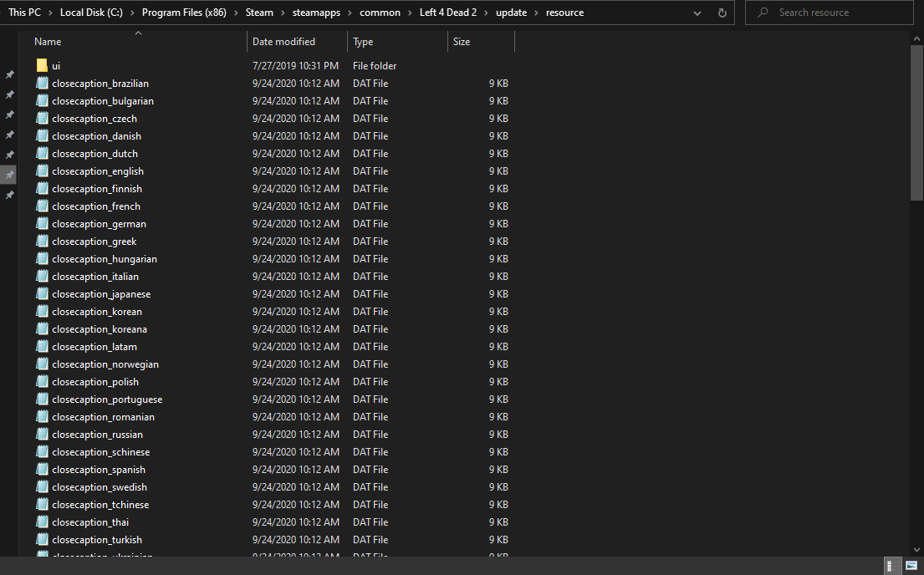Navigate to Left 4 Dead 2 breadcrumb
The height and width of the screenshot is (575, 924).
click(x=448, y=13)
